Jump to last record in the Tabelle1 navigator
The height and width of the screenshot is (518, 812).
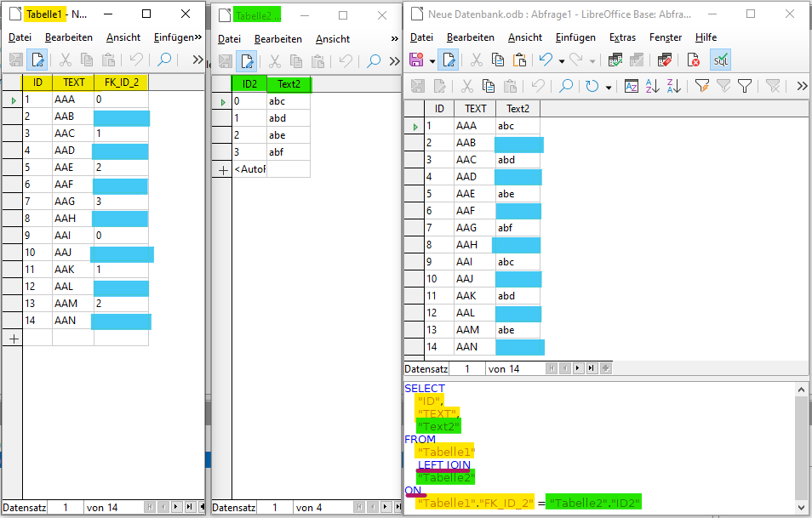[x=190, y=507]
